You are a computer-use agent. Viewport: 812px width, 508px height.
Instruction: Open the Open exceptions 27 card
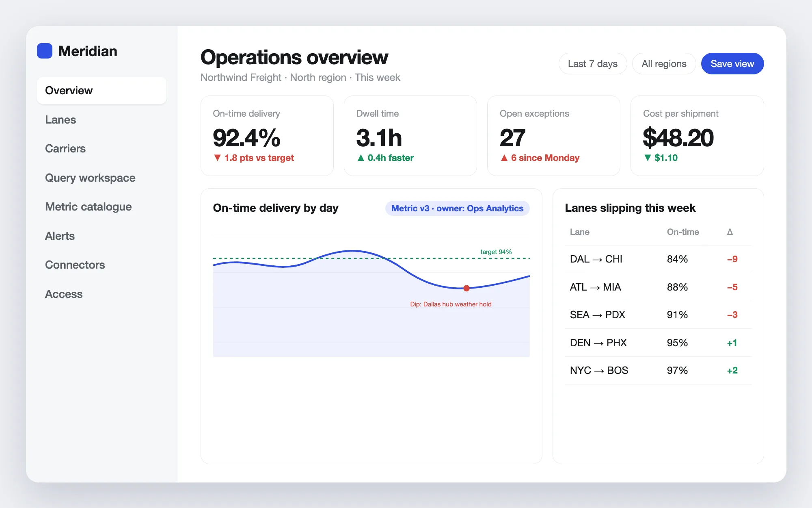[553, 136]
